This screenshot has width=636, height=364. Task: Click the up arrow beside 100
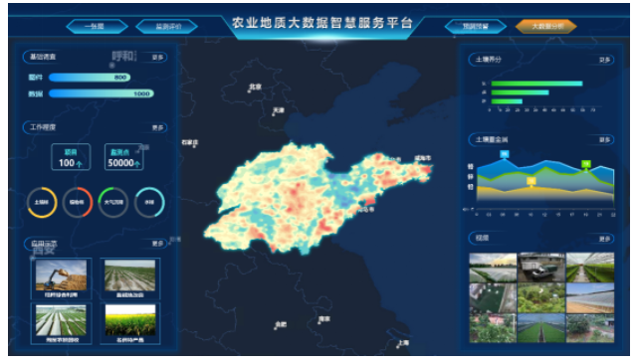[79, 164]
